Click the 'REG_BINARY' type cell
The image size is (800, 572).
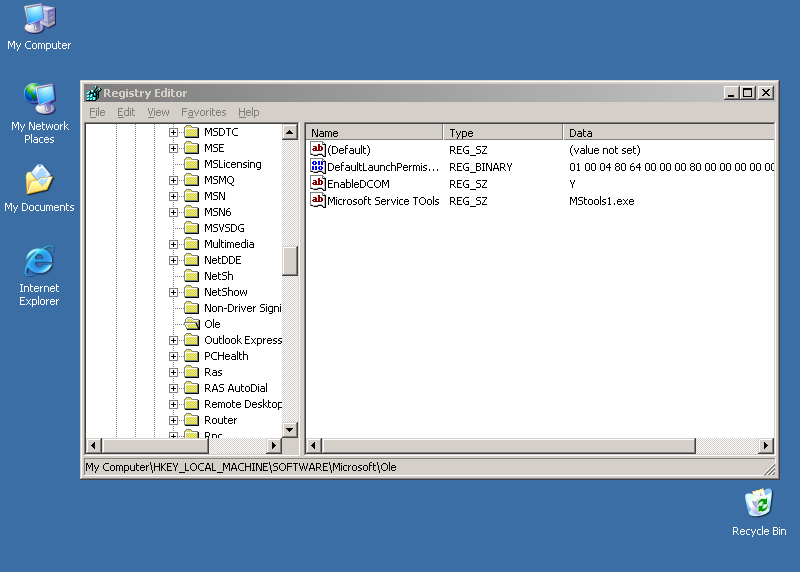pos(480,167)
